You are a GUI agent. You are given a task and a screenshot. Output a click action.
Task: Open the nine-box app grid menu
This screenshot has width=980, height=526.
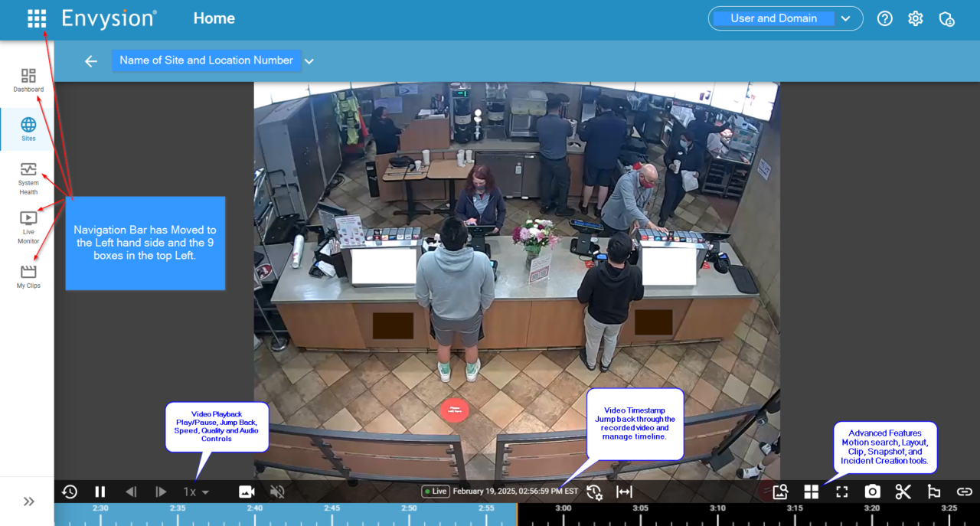click(37, 19)
